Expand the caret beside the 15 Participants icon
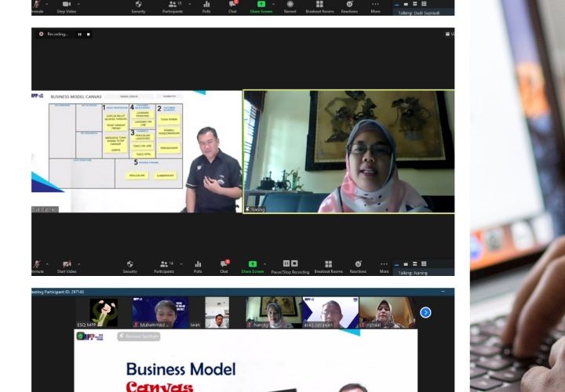 186,4
